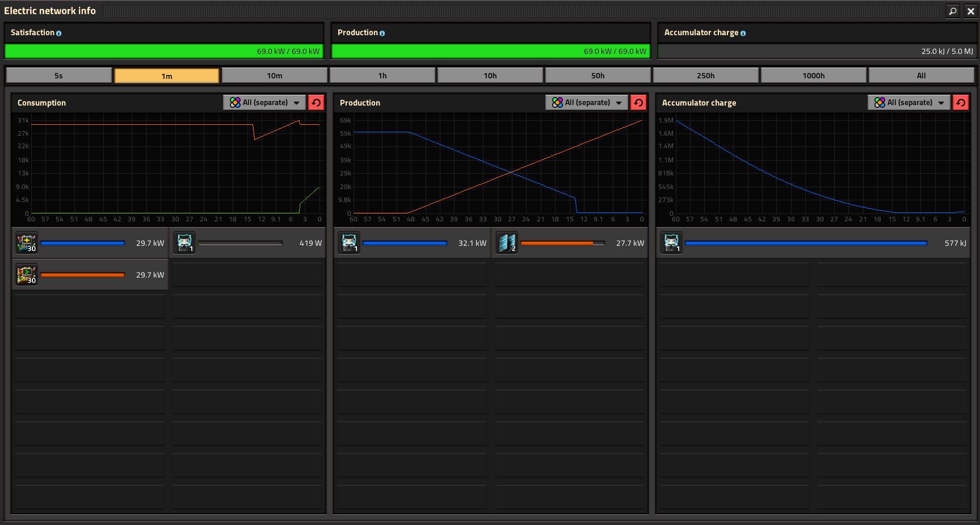Click info icon beside top Accumulator charge label
Viewport: 980px width, 525px height.
point(743,33)
